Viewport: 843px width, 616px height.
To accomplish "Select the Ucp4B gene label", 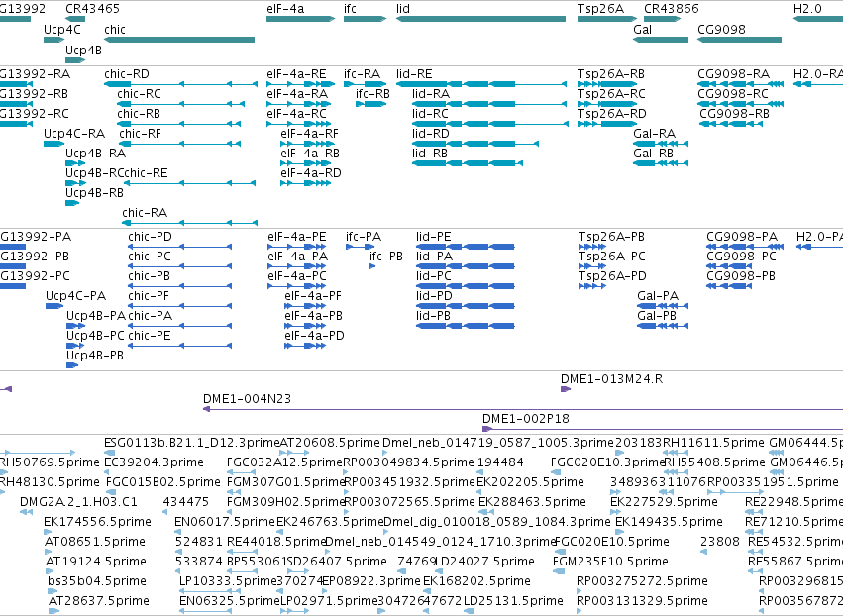I will point(83,50).
